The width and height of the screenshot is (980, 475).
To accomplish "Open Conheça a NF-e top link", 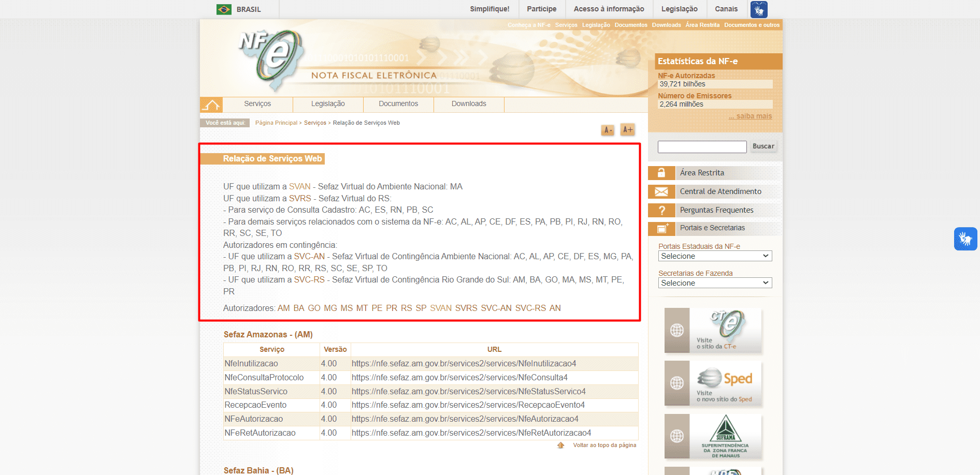I will [529, 25].
